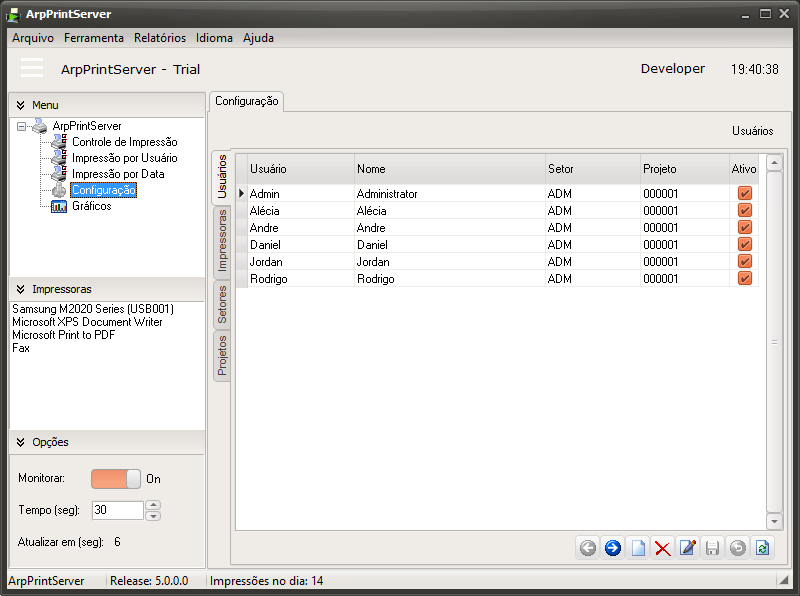Viewport: 800px width, 596px height.
Task: Open the hamburger menu icon
Action: (x=32, y=68)
